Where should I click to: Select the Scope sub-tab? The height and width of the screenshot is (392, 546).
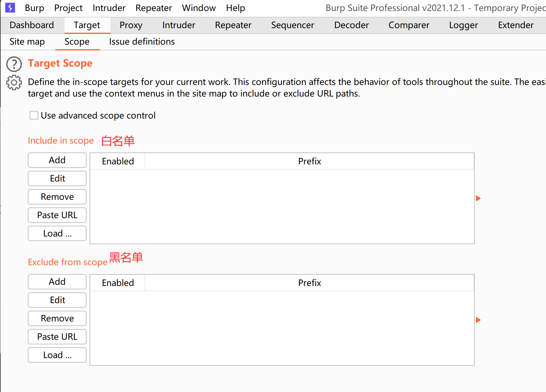coord(77,42)
